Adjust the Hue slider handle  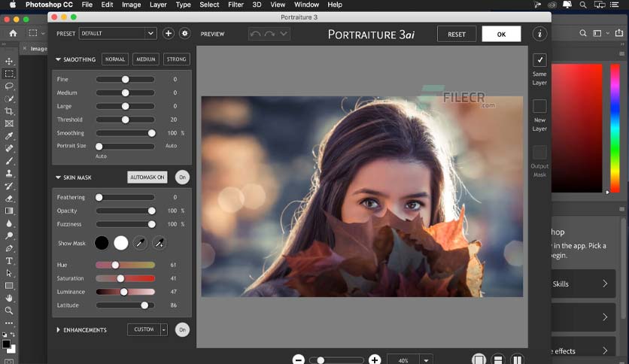tap(115, 265)
